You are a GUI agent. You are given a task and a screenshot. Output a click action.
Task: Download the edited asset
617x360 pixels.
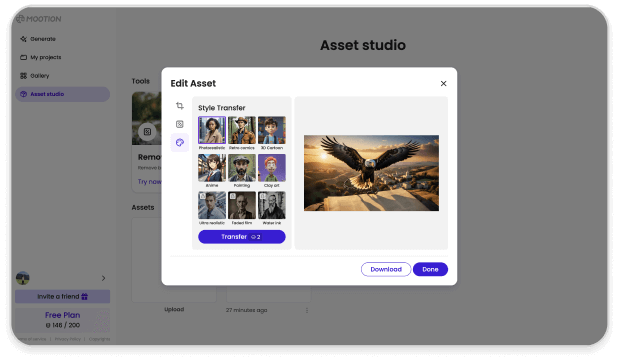(x=386, y=270)
